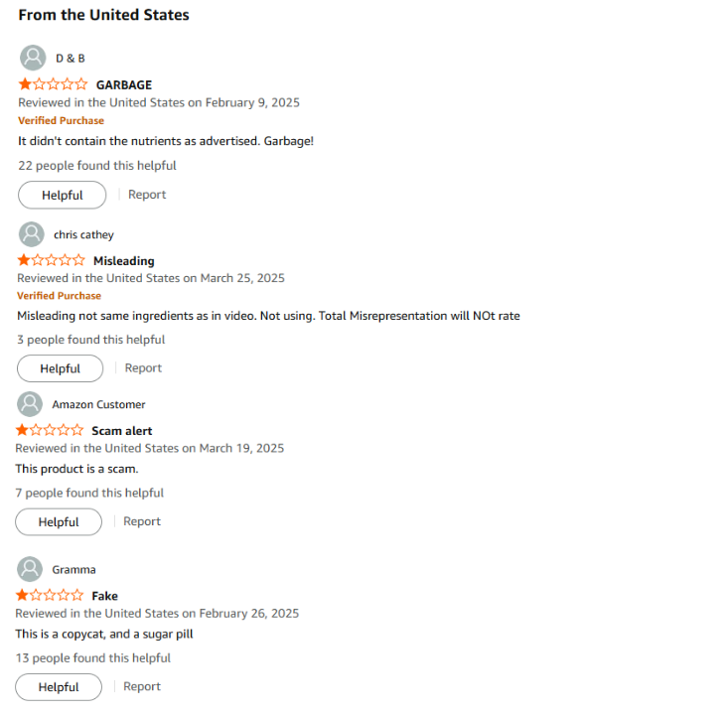This screenshot has width=728, height=717.
Task: Open the GARBAGE review title
Action: tap(124, 84)
